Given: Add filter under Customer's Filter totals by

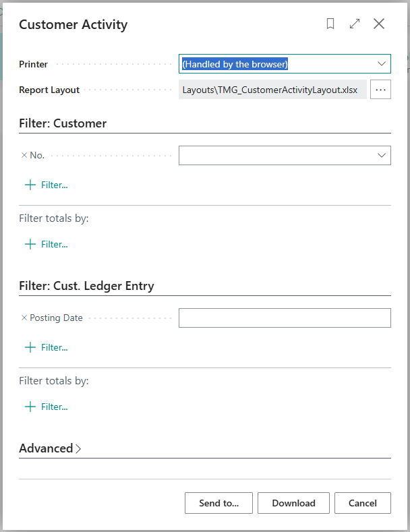Looking at the screenshot, I should pos(47,244).
